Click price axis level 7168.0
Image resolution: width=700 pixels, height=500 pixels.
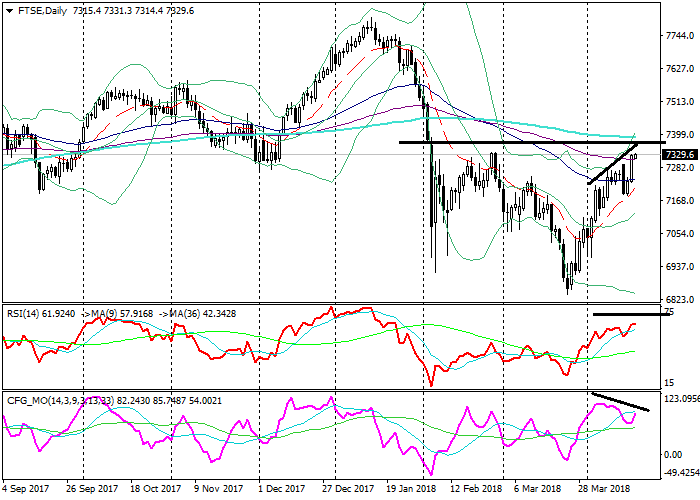click(679, 200)
